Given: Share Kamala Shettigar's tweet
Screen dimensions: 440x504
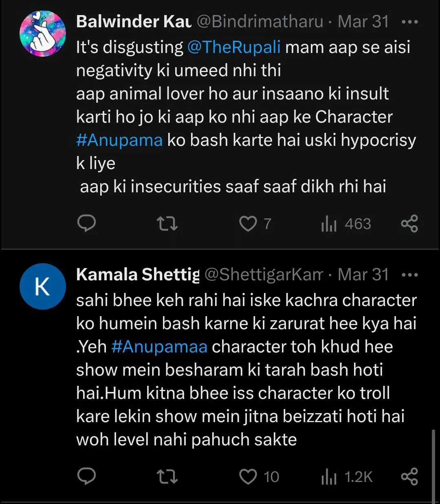Looking at the screenshot, I should click(x=409, y=477).
